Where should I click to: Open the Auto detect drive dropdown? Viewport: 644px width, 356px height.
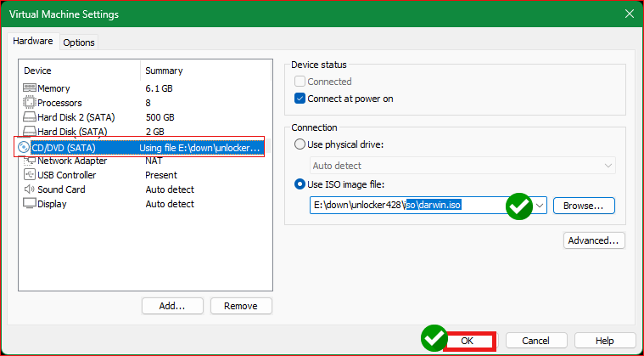pos(608,166)
